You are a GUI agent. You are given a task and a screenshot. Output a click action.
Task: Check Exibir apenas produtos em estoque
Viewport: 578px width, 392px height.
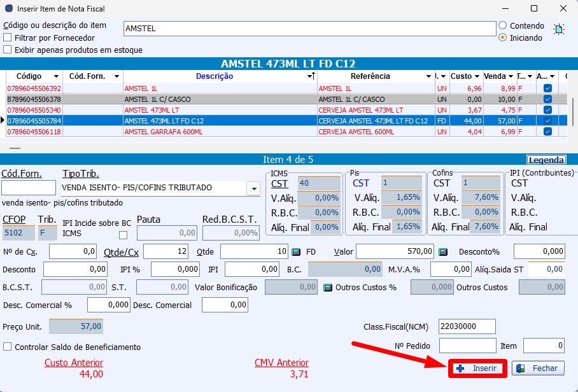(8, 50)
